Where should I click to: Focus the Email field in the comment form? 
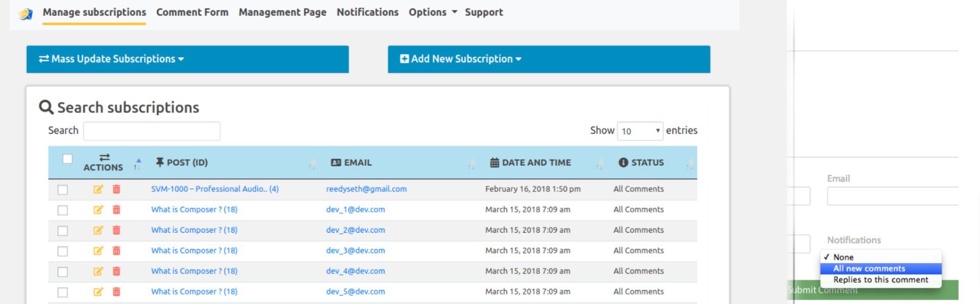pyautogui.click(x=893, y=196)
